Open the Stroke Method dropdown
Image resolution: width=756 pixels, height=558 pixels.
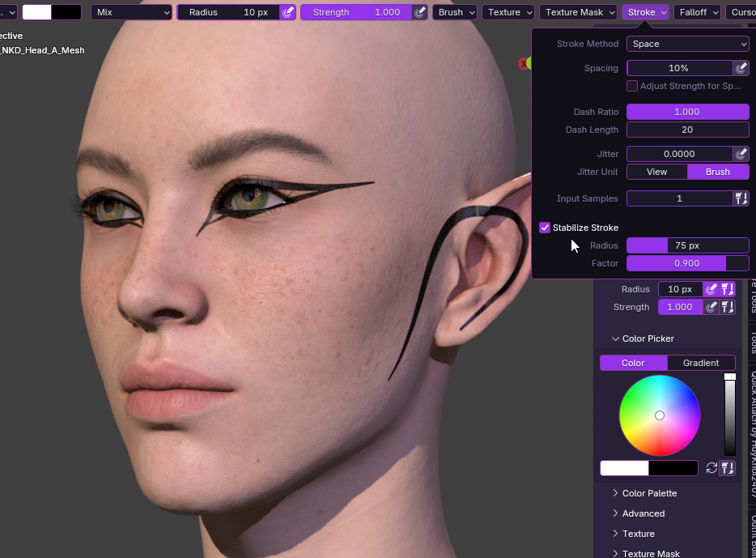click(687, 44)
